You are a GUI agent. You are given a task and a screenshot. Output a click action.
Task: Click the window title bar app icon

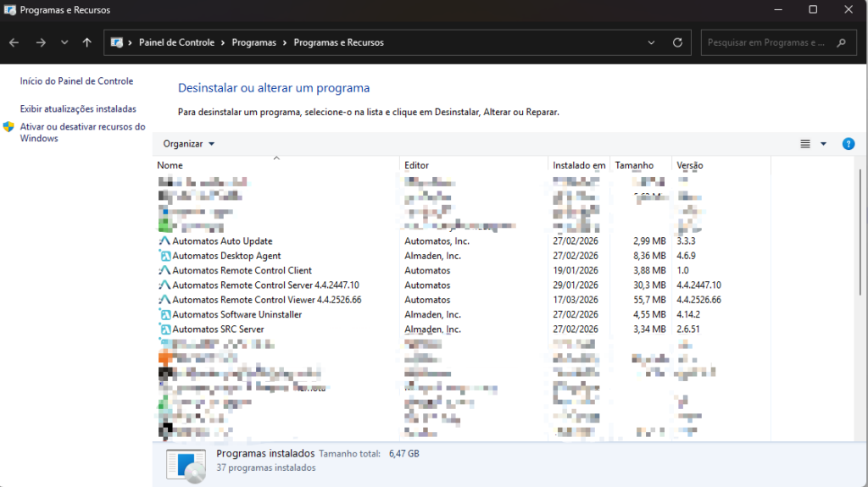point(10,10)
